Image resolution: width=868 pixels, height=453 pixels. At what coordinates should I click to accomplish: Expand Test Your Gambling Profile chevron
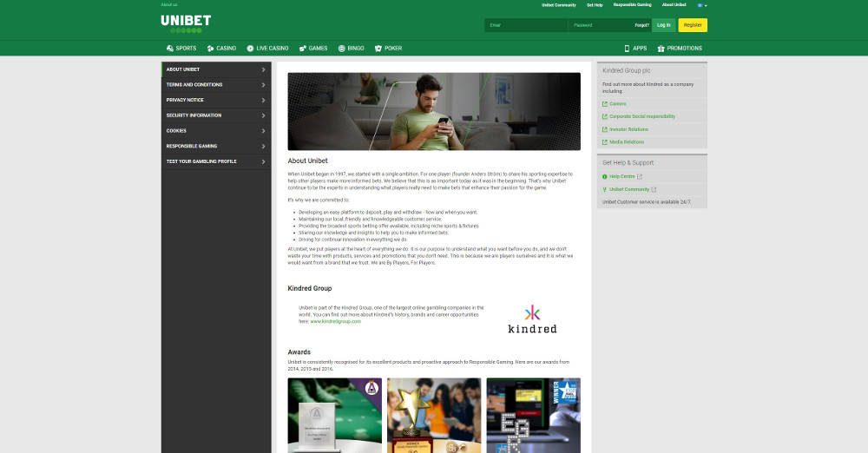[263, 161]
